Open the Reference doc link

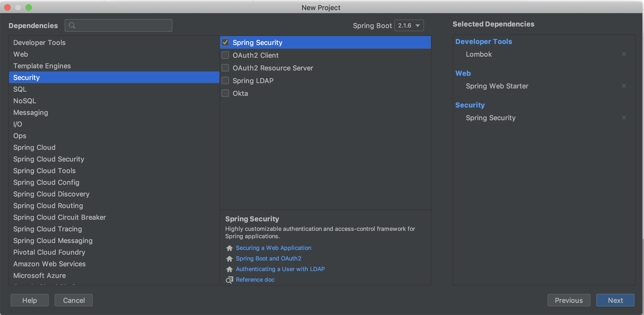[x=255, y=280]
